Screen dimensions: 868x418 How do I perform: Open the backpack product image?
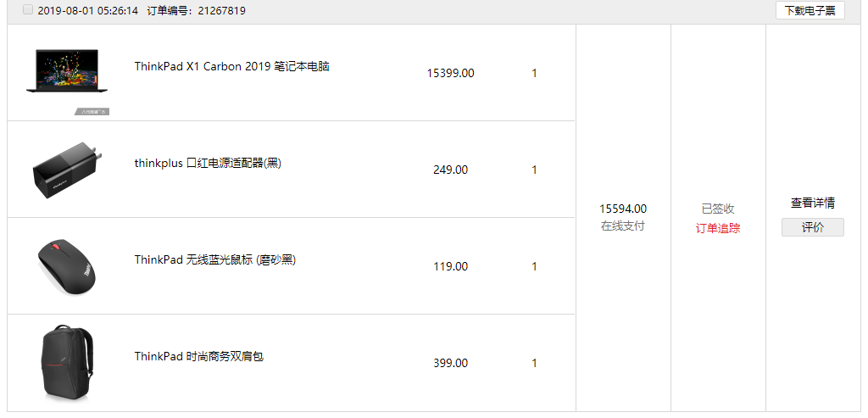(x=67, y=363)
